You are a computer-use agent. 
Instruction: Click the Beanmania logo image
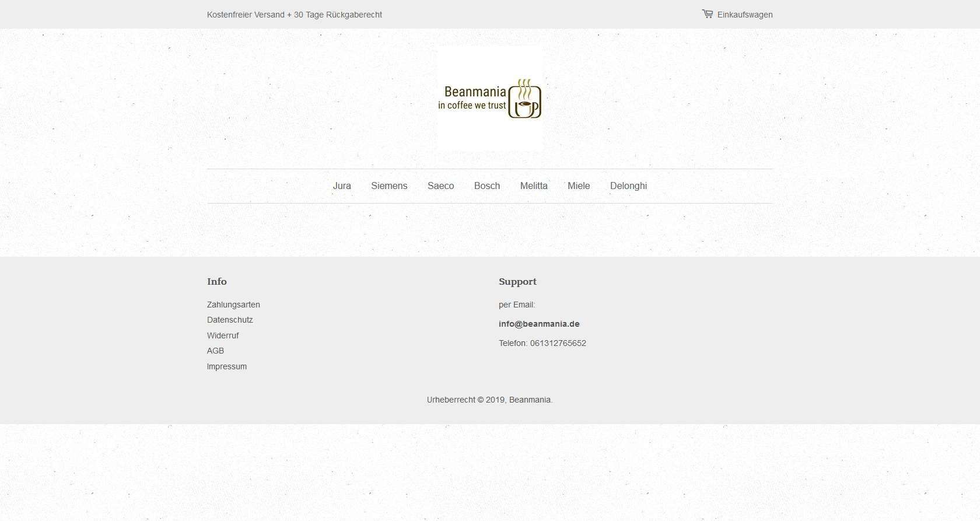point(490,99)
